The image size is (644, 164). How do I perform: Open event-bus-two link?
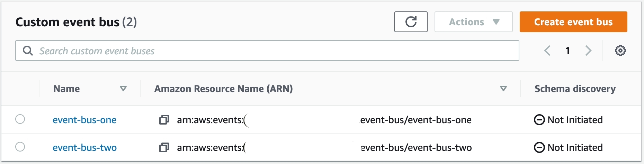pyautogui.click(x=84, y=147)
